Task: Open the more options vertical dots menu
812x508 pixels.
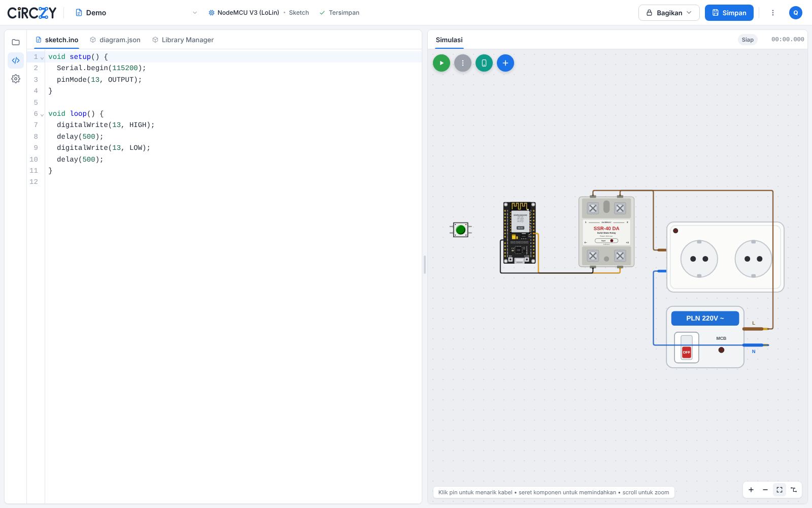Action: 773,13
